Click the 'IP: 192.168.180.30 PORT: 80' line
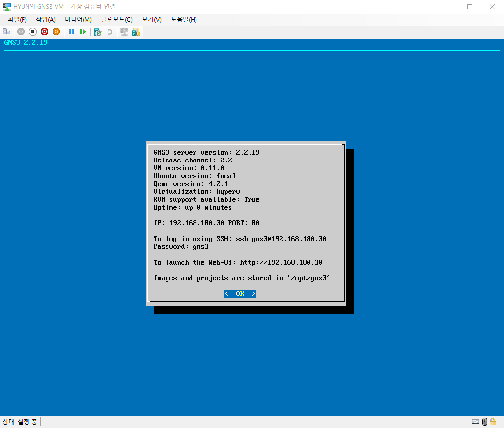 [207, 223]
